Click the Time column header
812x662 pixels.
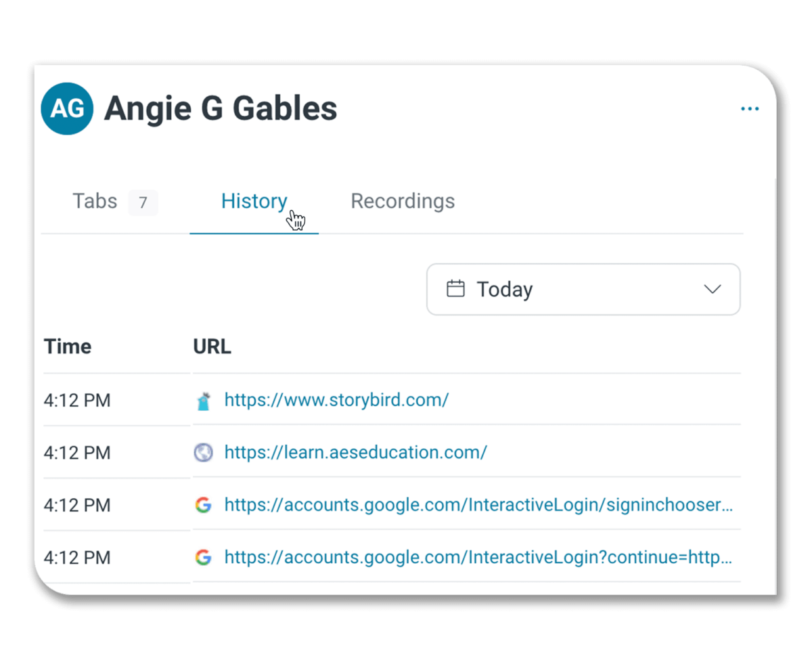point(68,347)
